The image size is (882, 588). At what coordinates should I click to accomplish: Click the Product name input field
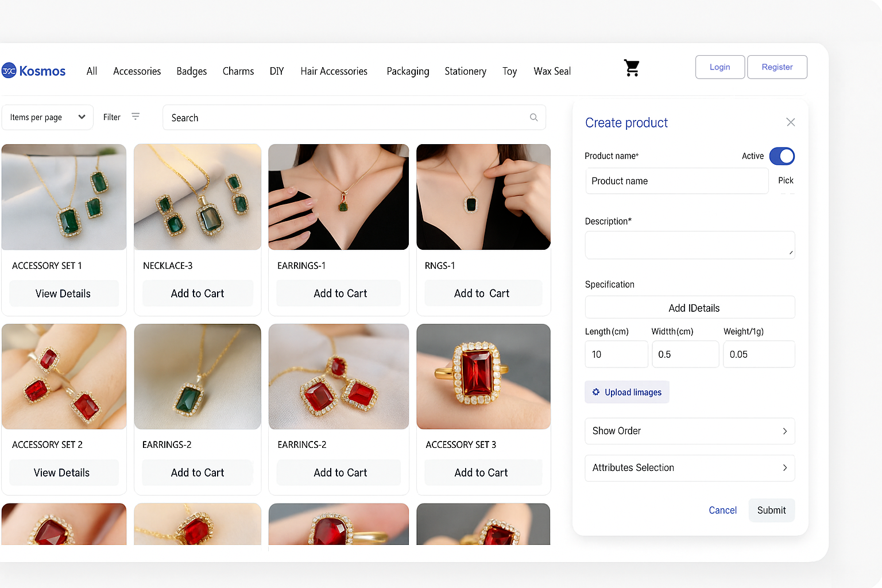click(x=676, y=181)
